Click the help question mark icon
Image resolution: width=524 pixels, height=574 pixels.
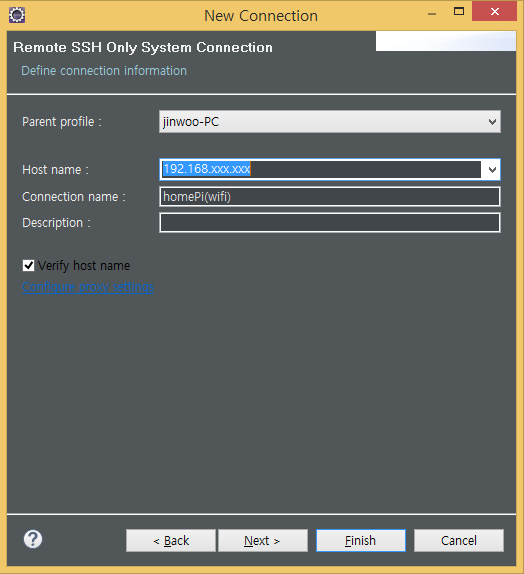click(x=33, y=539)
